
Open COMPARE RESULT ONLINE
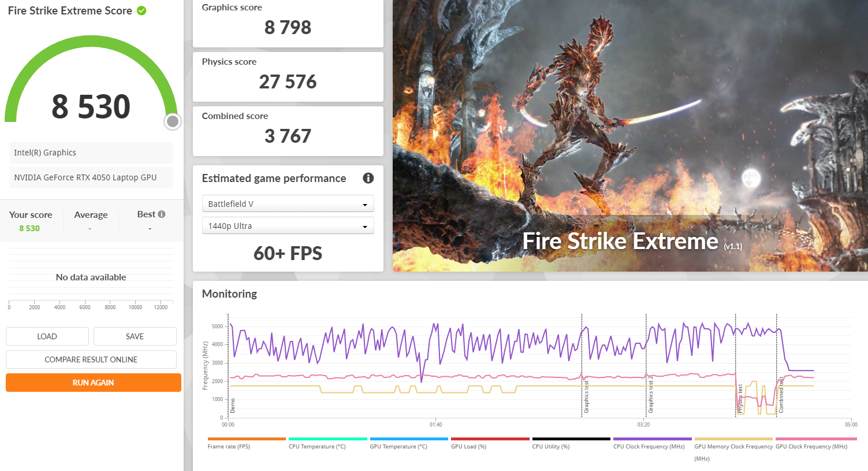(x=91, y=359)
